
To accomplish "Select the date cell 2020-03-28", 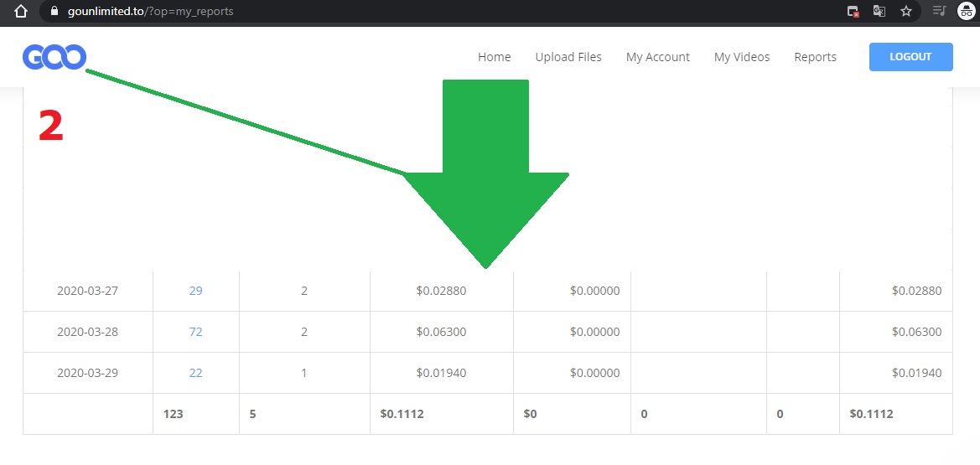I will pyautogui.click(x=87, y=332).
